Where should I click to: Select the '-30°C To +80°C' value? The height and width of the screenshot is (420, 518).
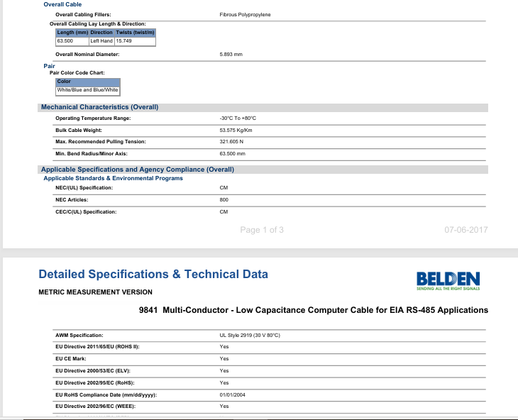pos(238,118)
